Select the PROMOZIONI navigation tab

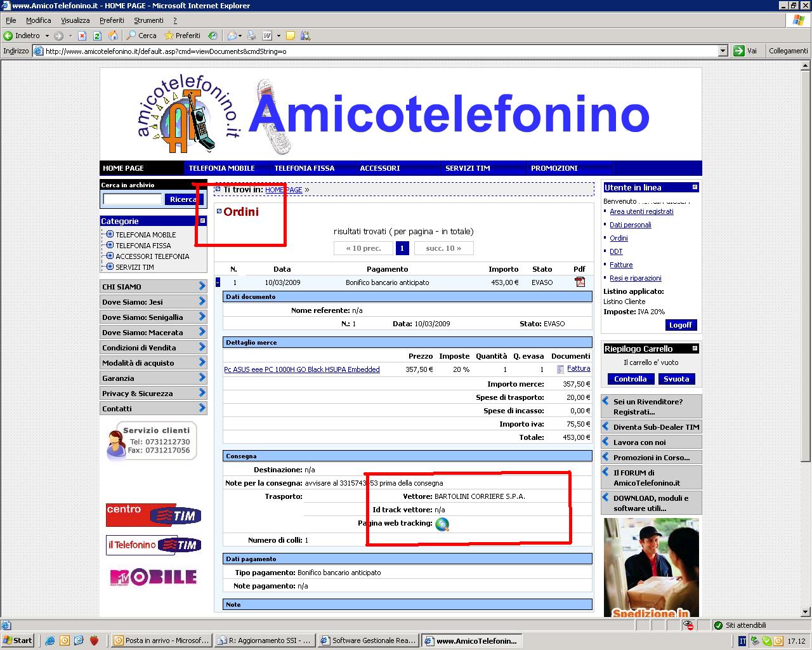(554, 168)
